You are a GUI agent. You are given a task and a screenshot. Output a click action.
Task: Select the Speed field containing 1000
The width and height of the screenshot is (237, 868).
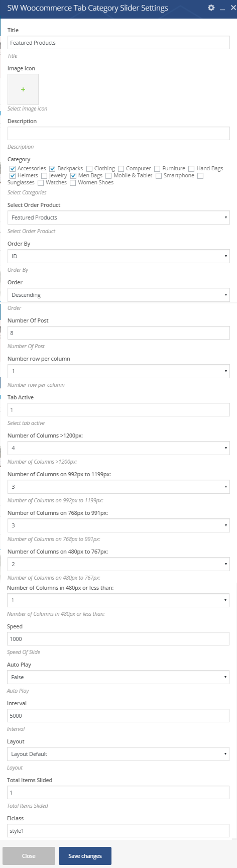(118, 638)
